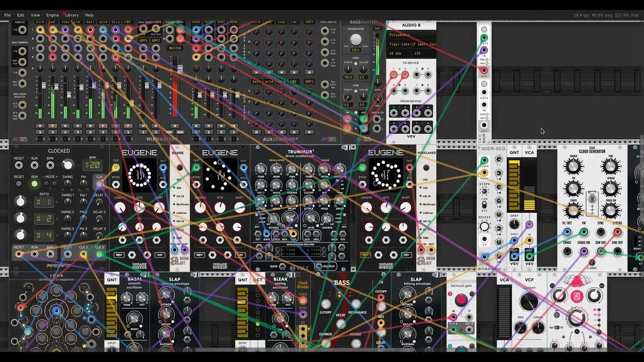Click the Clocked BPM knob
This screenshot has height=362, width=644.
click(x=67, y=165)
